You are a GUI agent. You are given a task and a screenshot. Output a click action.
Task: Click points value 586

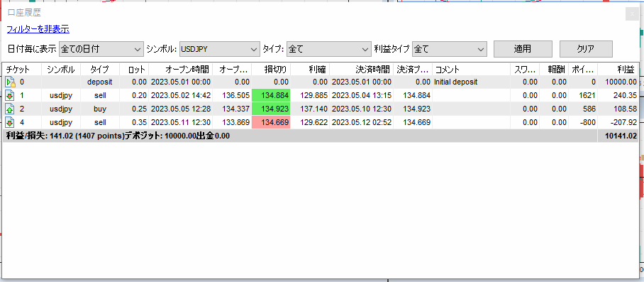pyautogui.click(x=589, y=109)
